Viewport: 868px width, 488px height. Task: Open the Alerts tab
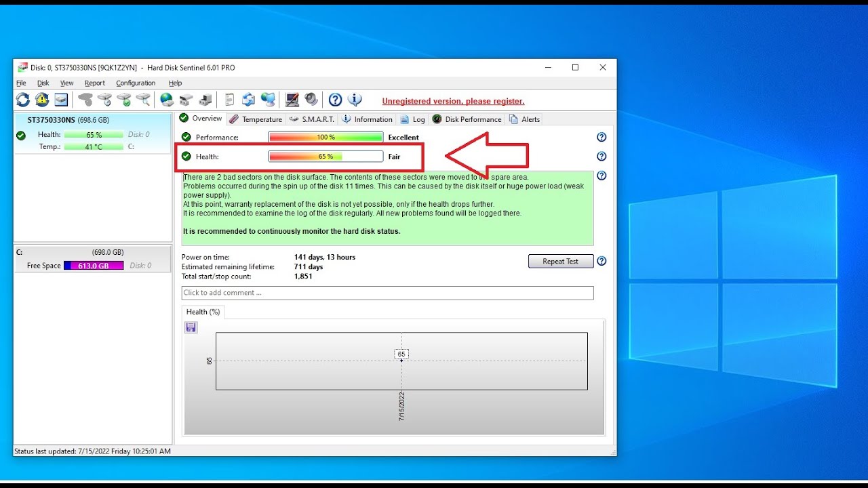[x=525, y=119]
